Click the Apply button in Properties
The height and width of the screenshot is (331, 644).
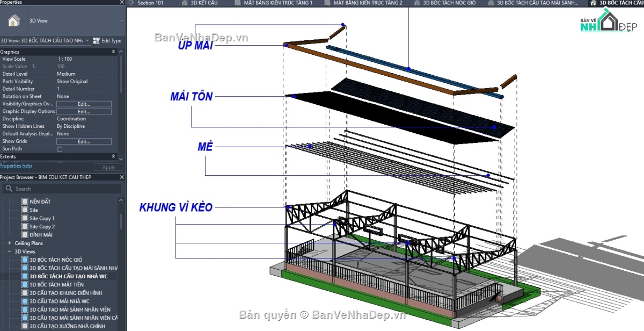tap(108, 167)
